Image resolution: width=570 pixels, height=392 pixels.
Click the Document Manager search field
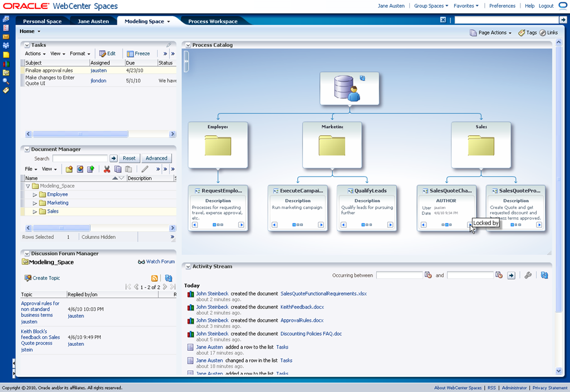coord(80,158)
